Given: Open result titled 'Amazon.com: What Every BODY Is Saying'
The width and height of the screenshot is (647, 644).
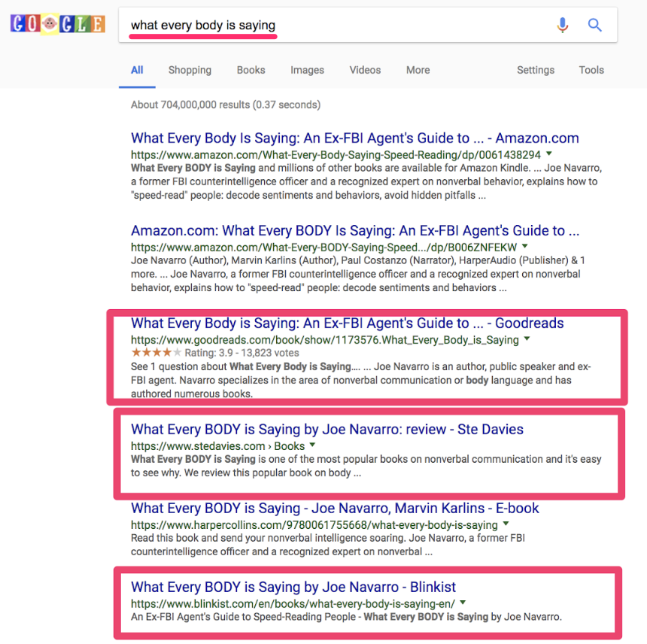Looking at the screenshot, I should click(x=355, y=231).
